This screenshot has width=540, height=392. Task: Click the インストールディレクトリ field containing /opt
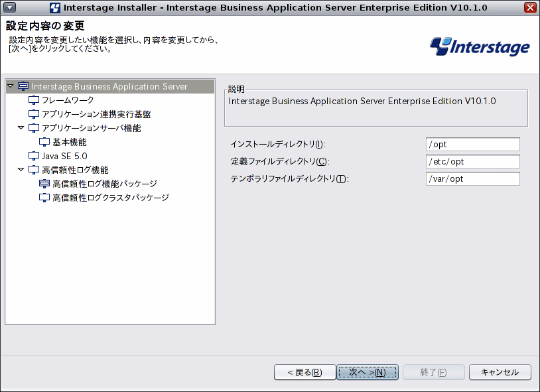(473, 145)
